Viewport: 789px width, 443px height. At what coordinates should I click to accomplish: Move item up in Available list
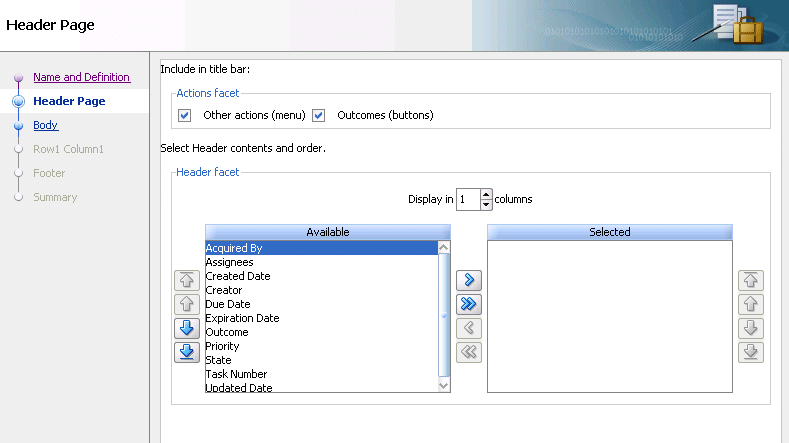pyautogui.click(x=187, y=304)
